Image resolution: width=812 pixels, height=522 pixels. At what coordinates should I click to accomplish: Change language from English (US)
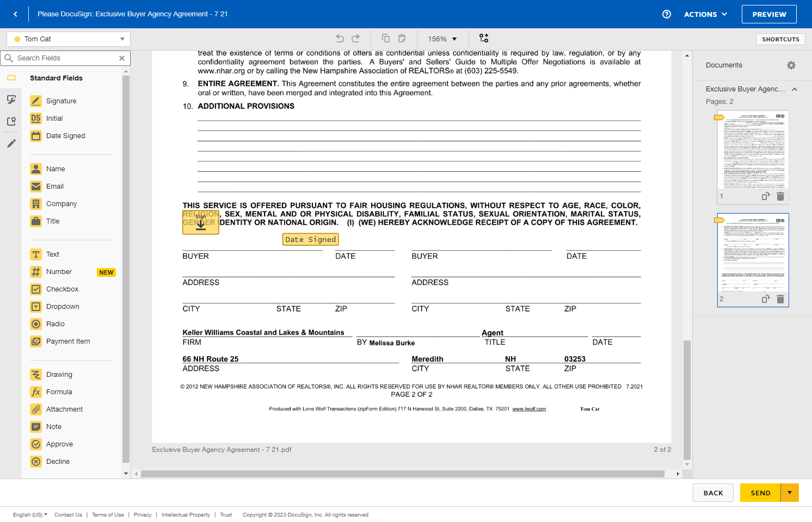(30, 515)
